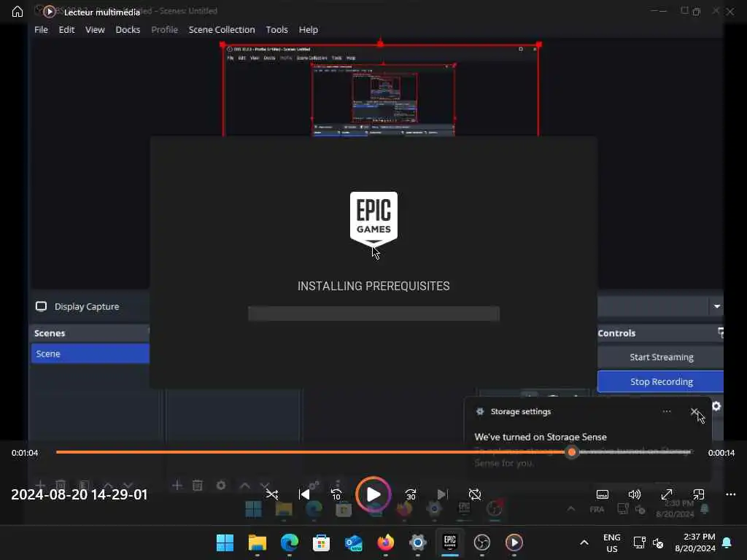
Task: Jump to the next track
Action: pos(443,494)
